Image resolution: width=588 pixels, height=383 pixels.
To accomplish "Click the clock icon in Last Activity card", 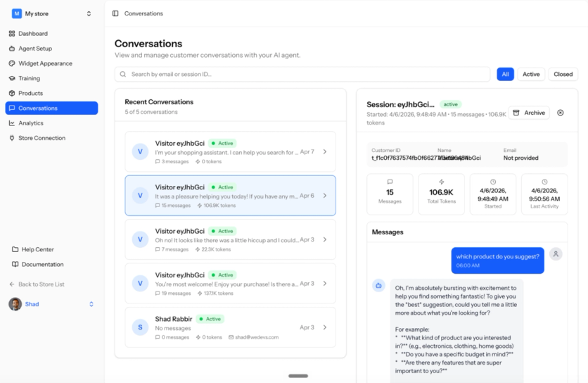I will point(544,182).
